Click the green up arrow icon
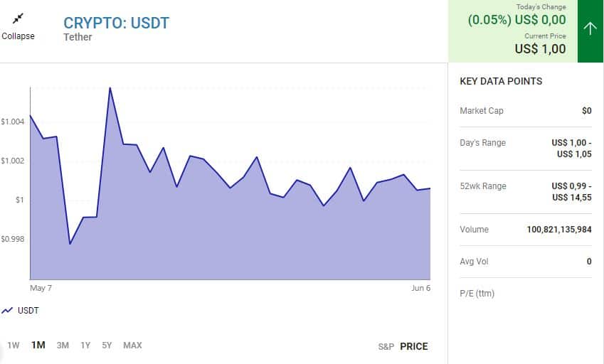 pyautogui.click(x=590, y=28)
